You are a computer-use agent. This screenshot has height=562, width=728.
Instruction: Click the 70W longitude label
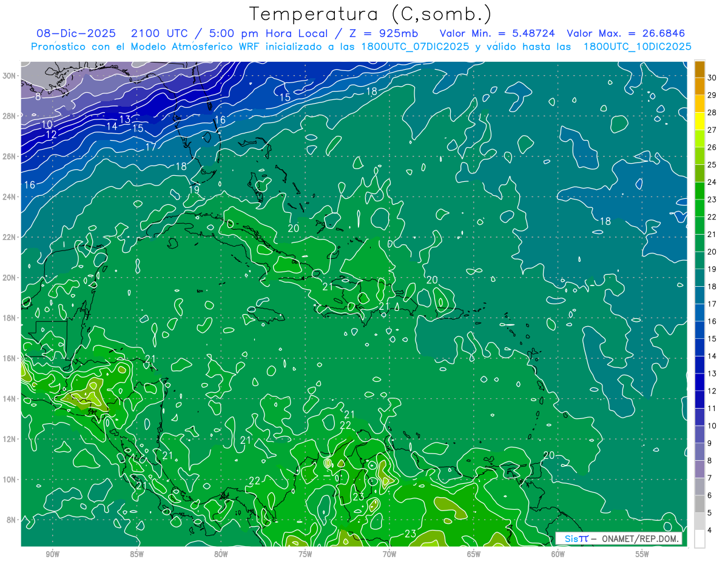[389, 554]
